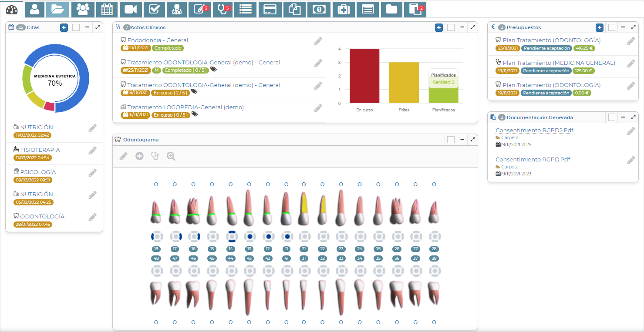Viewport: 644px width, 332px height.
Task: Open the first aid kit tab
Action: [x=344, y=9]
